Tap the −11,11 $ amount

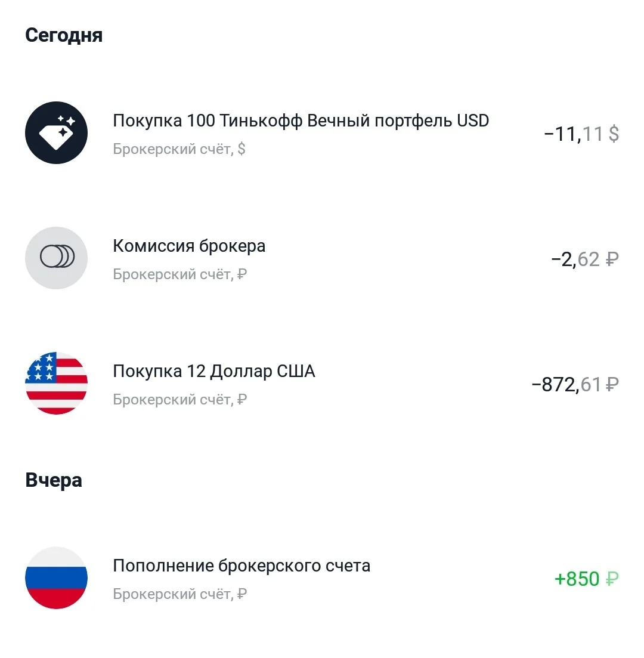pos(581,134)
